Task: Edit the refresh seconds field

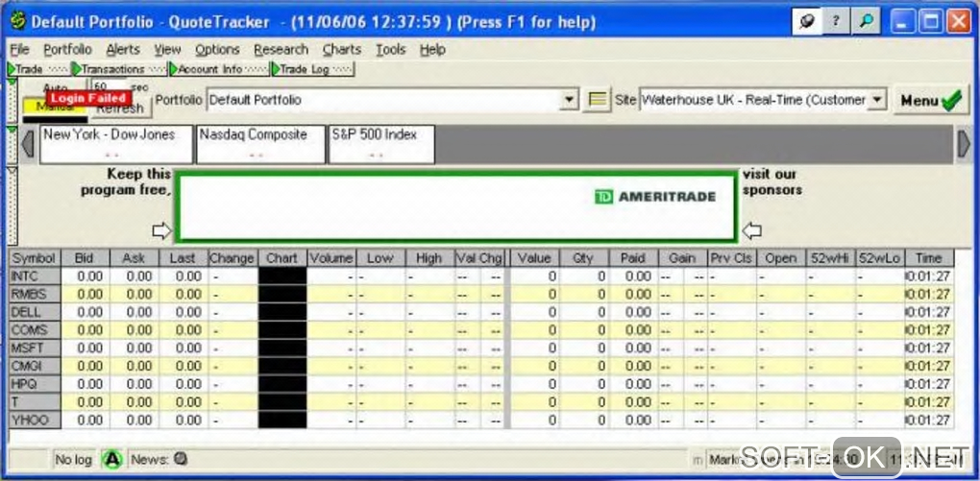Action: (109, 86)
